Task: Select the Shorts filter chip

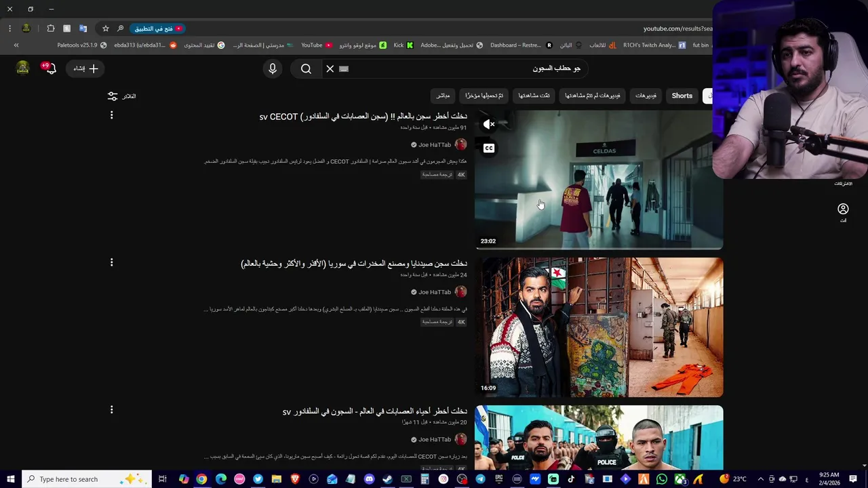Action: click(x=682, y=96)
